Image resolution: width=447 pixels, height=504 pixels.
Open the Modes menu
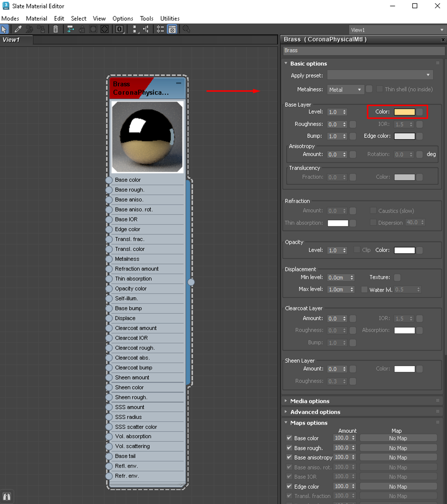pyautogui.click(x=10, y=19)
